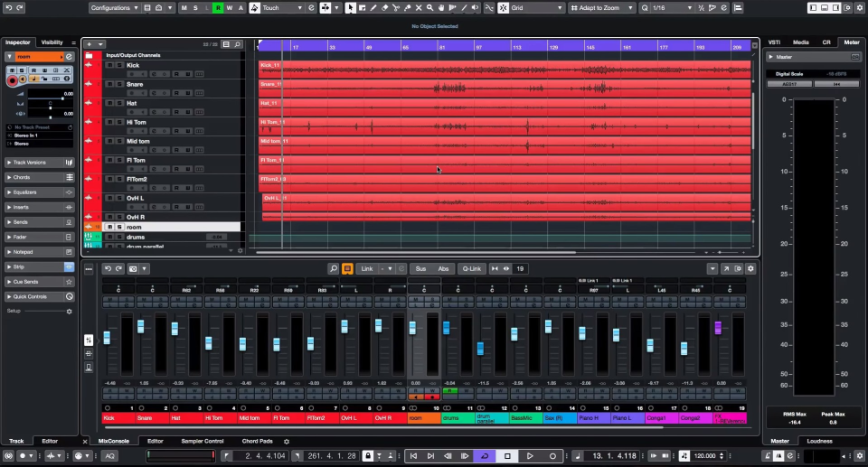Toggle the right zone visibility button
This screenshot has width=868, height=467.
[835, 8]
